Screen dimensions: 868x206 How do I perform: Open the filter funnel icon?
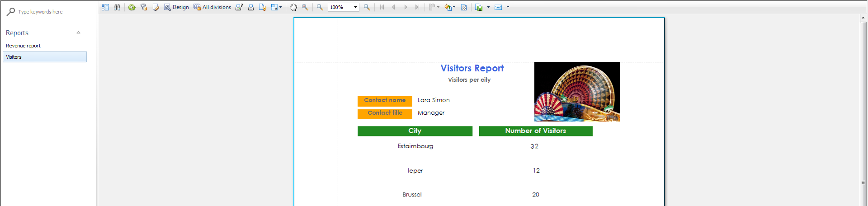[144, 7]
